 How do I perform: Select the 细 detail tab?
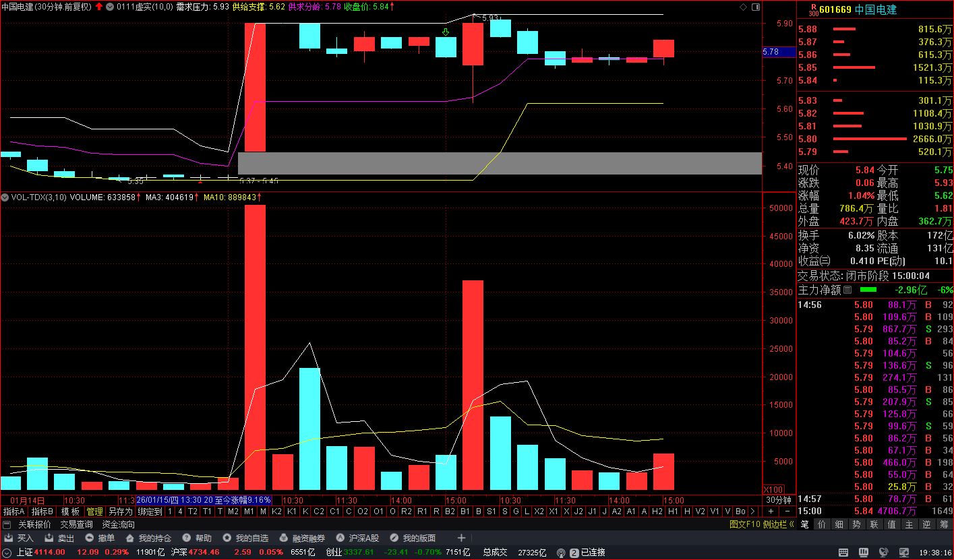point(839,524)
